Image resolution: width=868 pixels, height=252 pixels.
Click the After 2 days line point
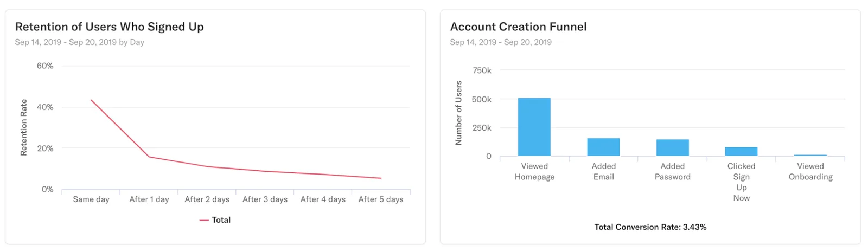point(207,166)
